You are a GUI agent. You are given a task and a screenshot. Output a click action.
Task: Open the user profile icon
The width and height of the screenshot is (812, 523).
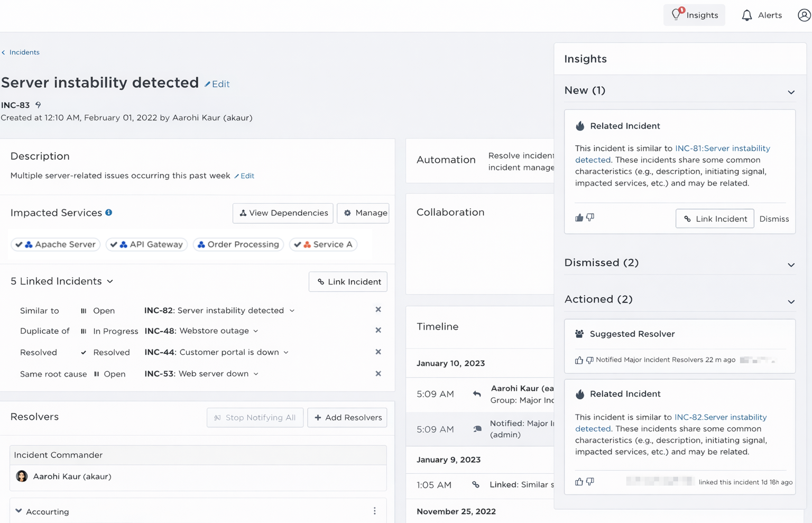(804, 15)
